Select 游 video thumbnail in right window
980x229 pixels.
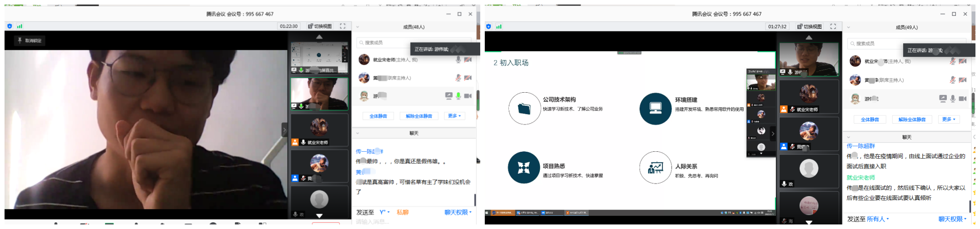(x=809, y=59)
